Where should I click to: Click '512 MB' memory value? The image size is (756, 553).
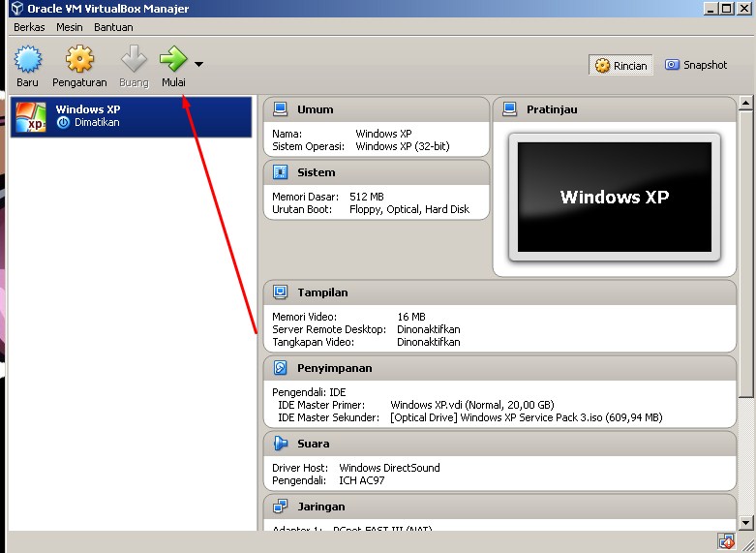[367, 197]
